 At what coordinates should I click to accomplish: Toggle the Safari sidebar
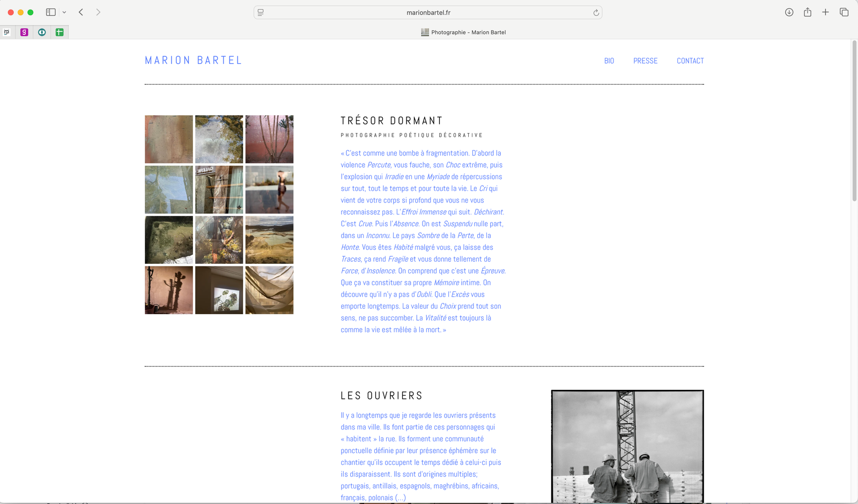(51, 12)
